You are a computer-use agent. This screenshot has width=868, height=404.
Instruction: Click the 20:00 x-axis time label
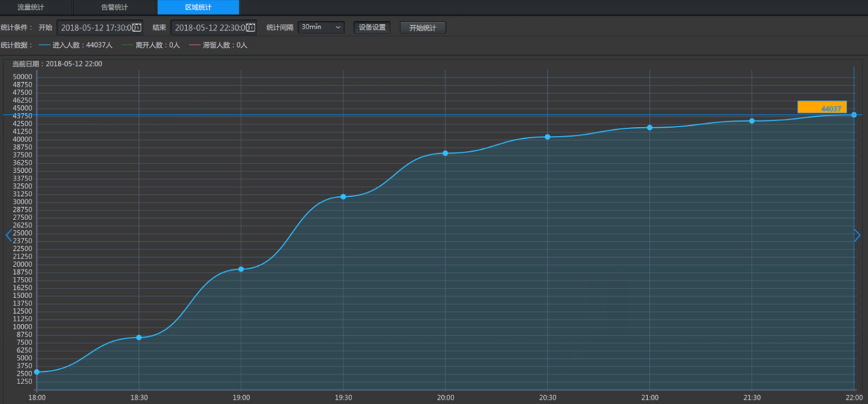445,397
